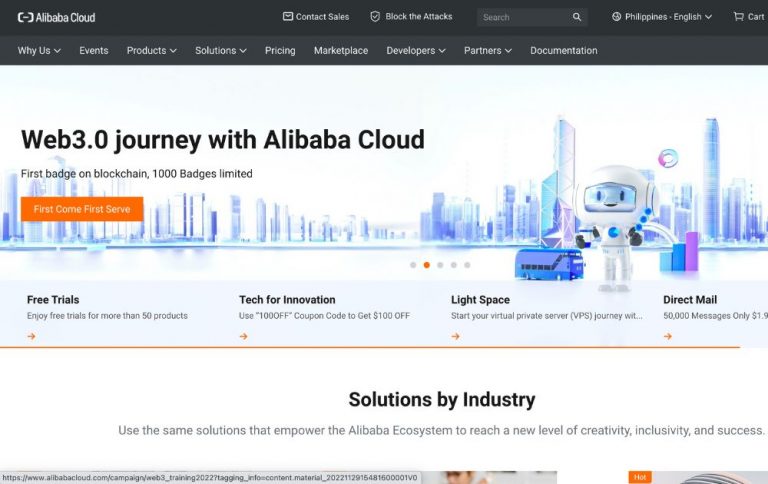Select the first carousel dot indicator
Screen dimensions: 768x484
pyautogui.click(x=413, y=265)
